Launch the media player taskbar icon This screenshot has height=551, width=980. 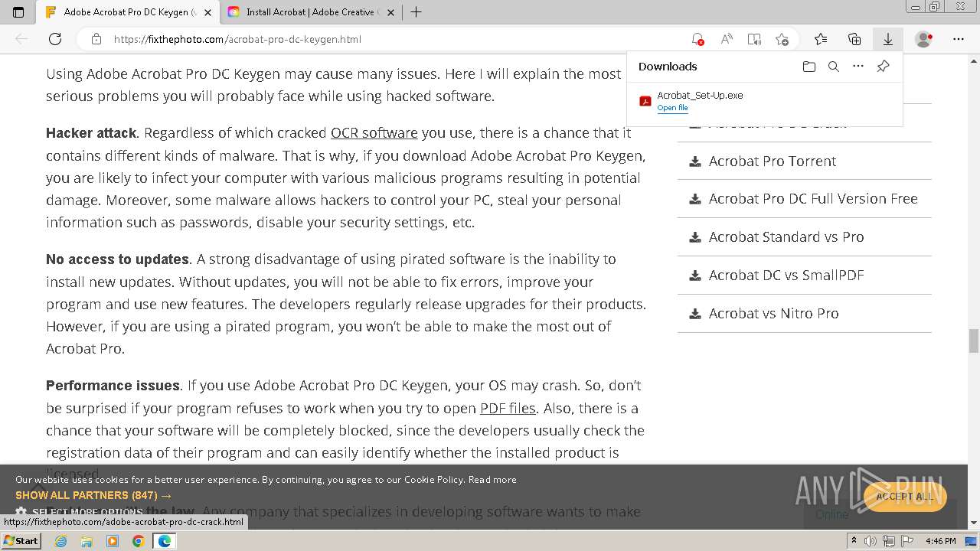click(113, 541)
